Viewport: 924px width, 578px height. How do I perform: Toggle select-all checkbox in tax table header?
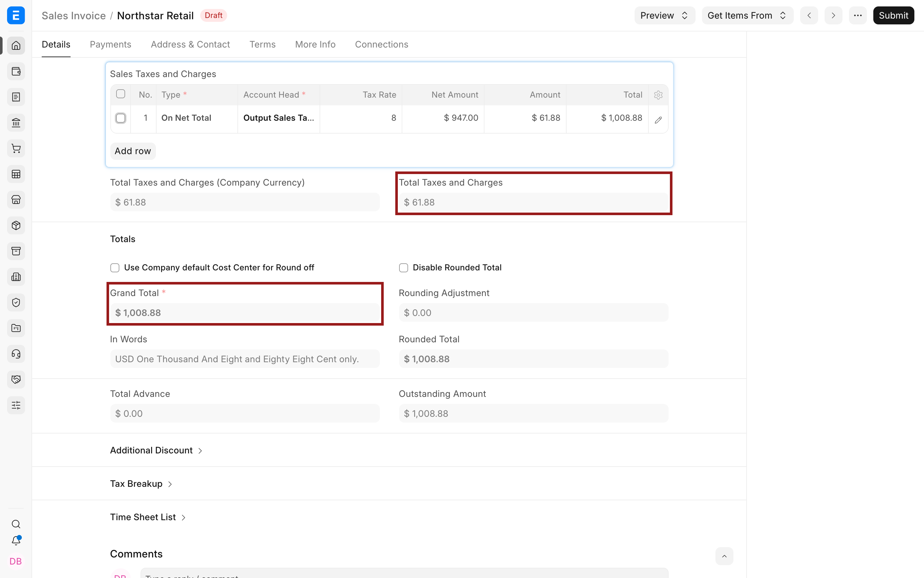click(121, 94)
